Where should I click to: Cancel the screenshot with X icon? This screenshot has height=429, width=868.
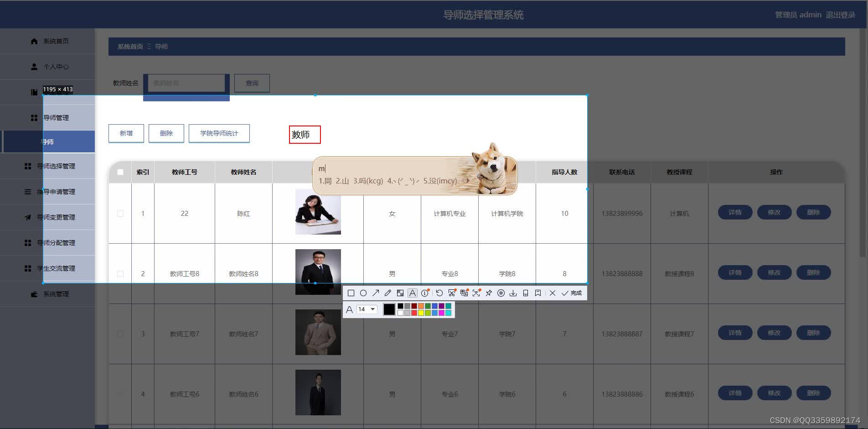pos(553,293)
